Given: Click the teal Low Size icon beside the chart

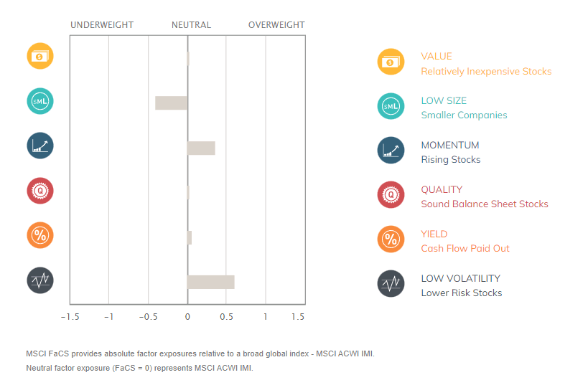Looking at the screenshot, I should pyautogui.click(x=40, y=101).
